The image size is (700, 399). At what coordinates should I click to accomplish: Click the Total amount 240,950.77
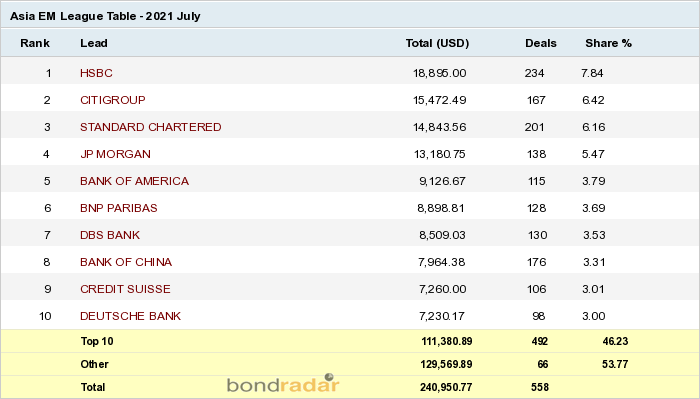pos(446,387)
